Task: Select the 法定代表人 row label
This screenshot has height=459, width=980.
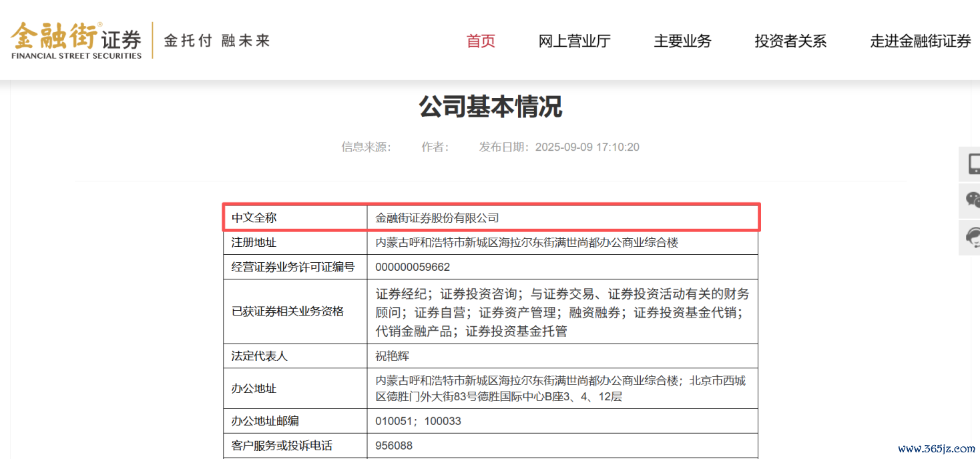Action: (259, 356)
